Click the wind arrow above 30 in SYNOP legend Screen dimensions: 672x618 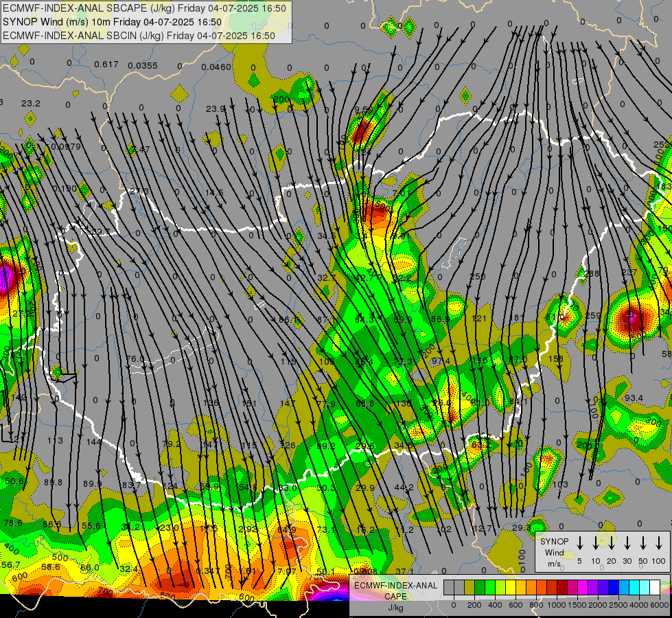coord(627,543)
